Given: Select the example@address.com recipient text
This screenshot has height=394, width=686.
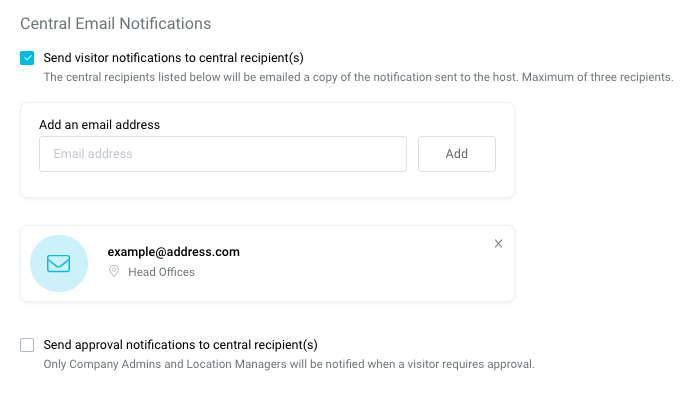Looking at the screenshot, I should 174,252.
